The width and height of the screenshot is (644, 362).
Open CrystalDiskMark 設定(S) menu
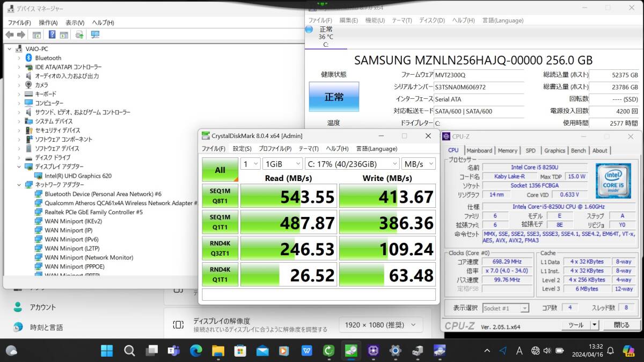(x=242, y=149)
